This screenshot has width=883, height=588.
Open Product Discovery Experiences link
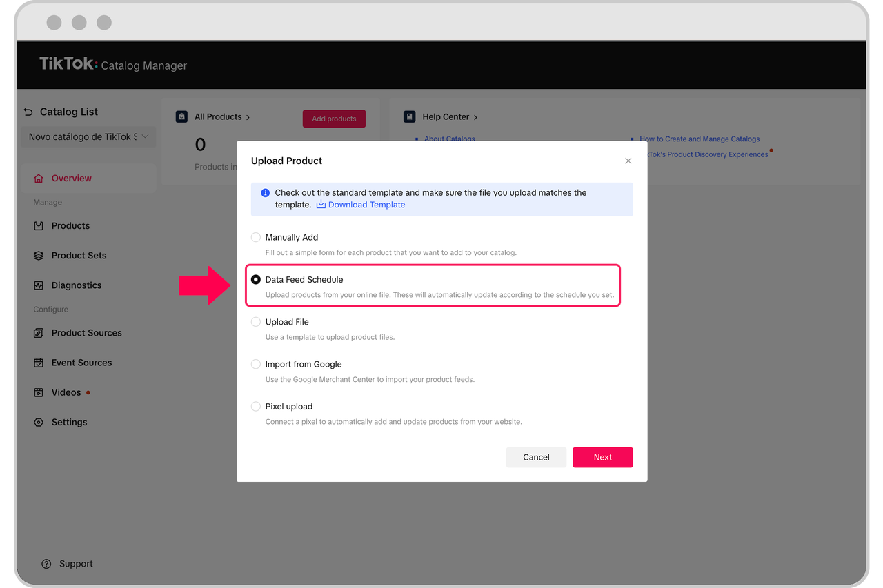tap(707, 154)
